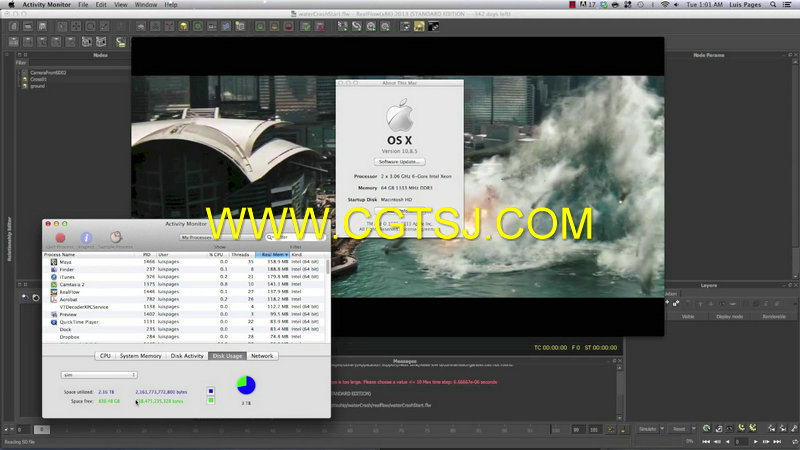Switch to the Disk Activity tab

(187, 356)
